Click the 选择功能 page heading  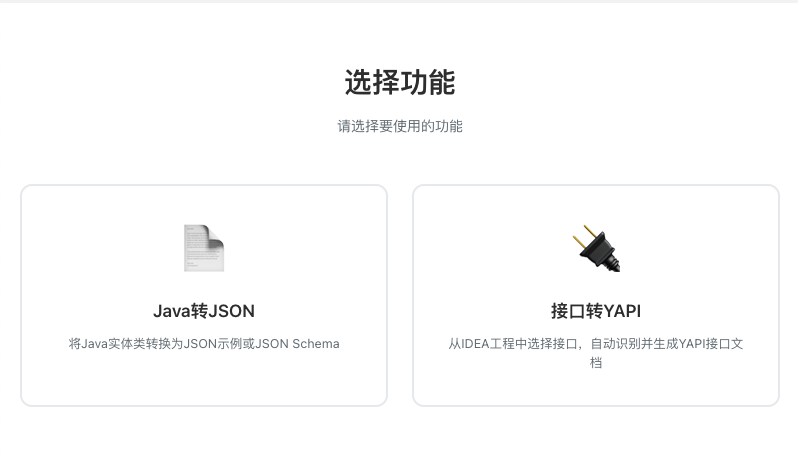pyautogui.click(x=400, y=82)
